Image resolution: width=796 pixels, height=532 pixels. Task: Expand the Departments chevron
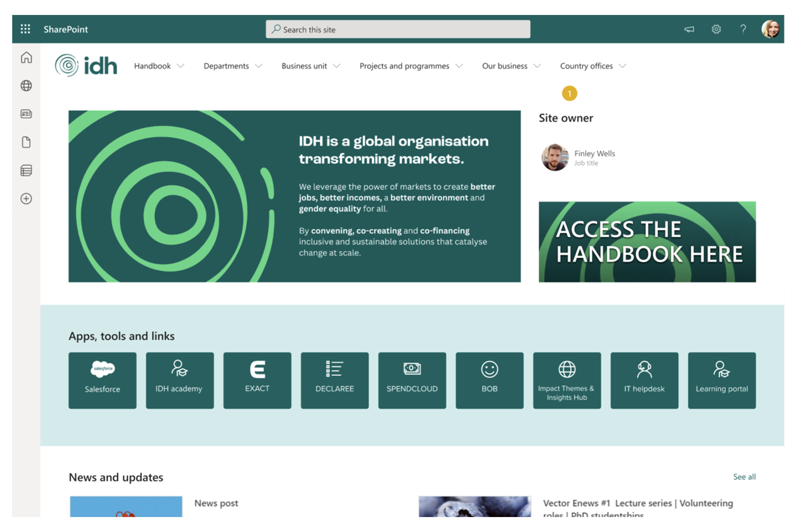click(258, 66)
